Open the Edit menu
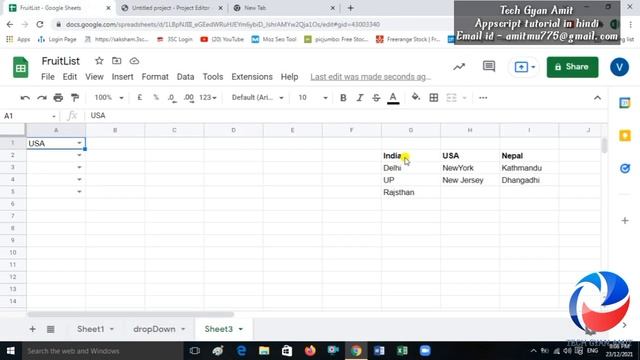Viewport: 640px width, 360px height. tap(70, 77)
